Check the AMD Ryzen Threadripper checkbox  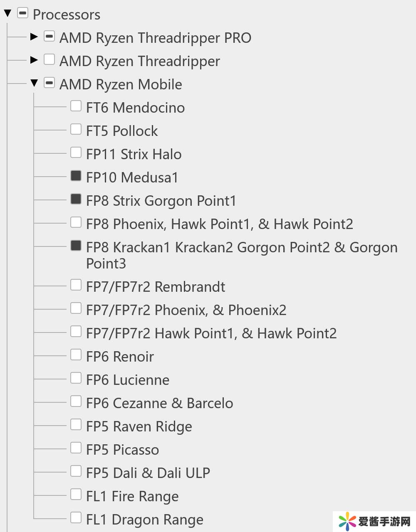click(49, 60)
